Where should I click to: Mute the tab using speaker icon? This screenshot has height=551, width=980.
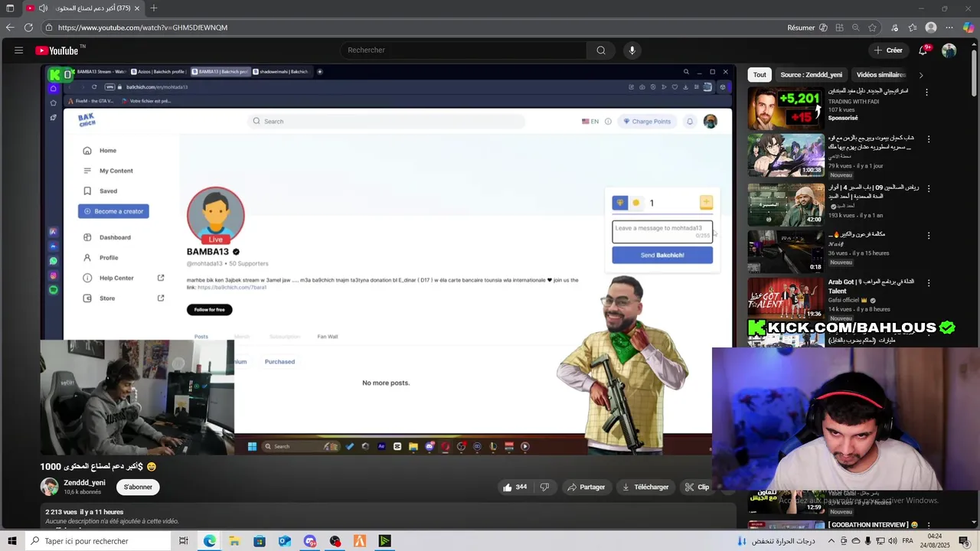[43, 8]
